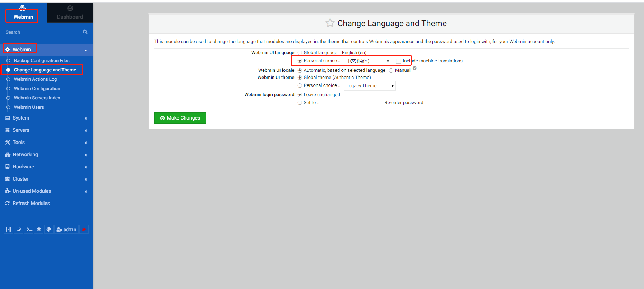
Task: Click the Re-enter password field
Action: (455, 103)
